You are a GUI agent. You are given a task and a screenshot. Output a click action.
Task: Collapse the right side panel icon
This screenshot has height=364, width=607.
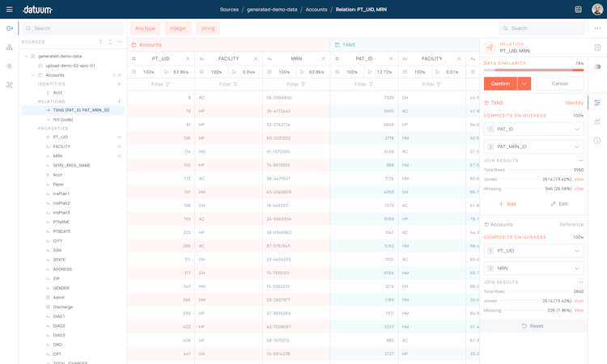[x=597, y=48]
